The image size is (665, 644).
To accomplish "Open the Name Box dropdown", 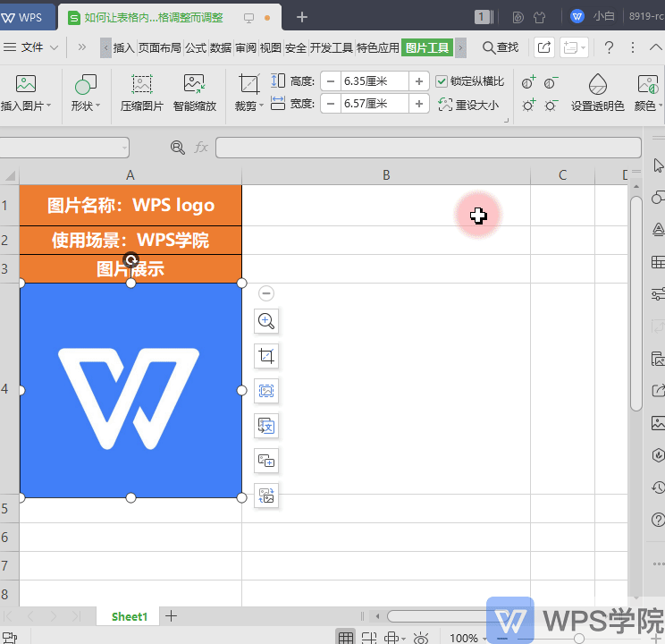I will 124,148.
